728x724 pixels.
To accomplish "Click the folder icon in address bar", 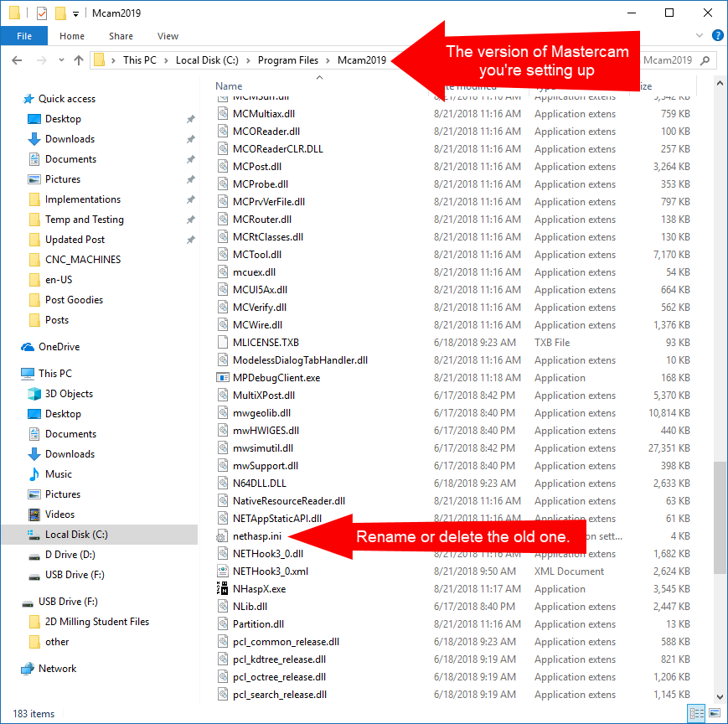I will (x=100, y=60).
